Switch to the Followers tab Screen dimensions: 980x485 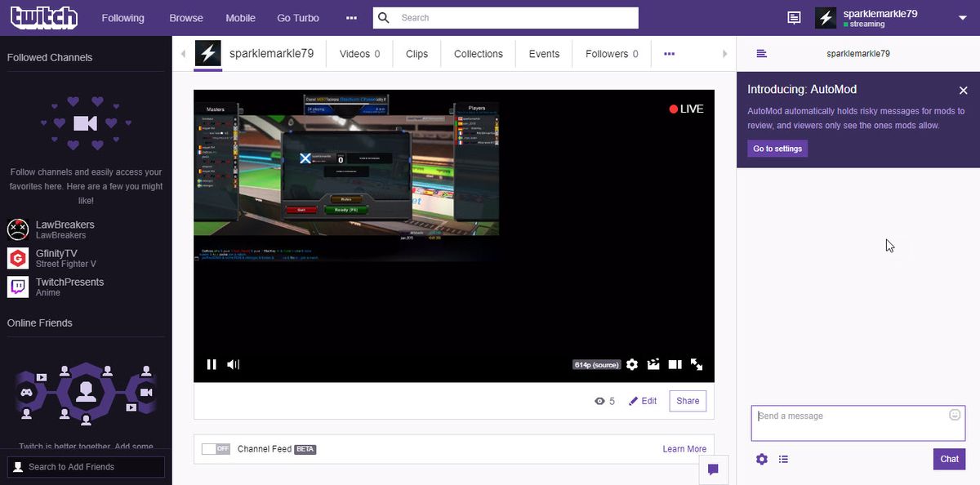[x=612, y=54]
